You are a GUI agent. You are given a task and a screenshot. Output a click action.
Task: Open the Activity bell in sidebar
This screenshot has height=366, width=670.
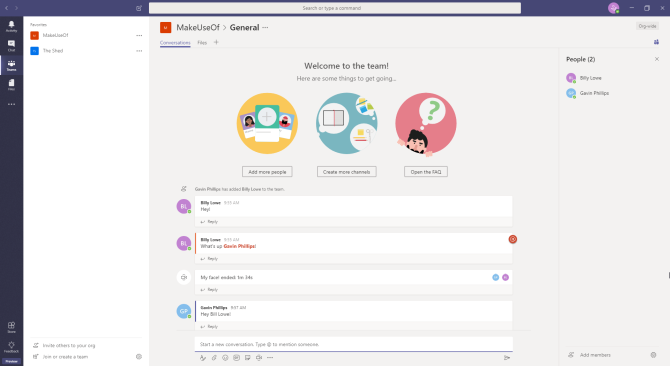point(12,26)
